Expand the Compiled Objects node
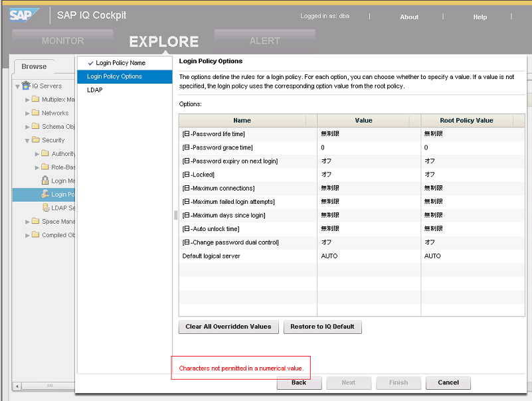532x401 pixels. click(27, 235)
